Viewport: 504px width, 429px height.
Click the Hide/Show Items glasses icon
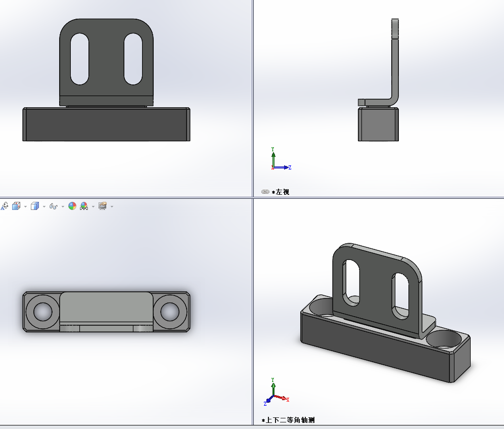(x=54, y=206)
